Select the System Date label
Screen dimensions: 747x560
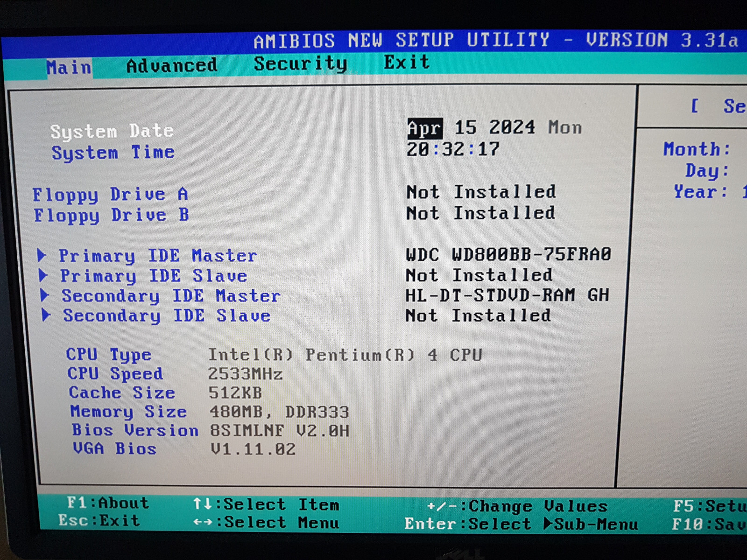112,131
